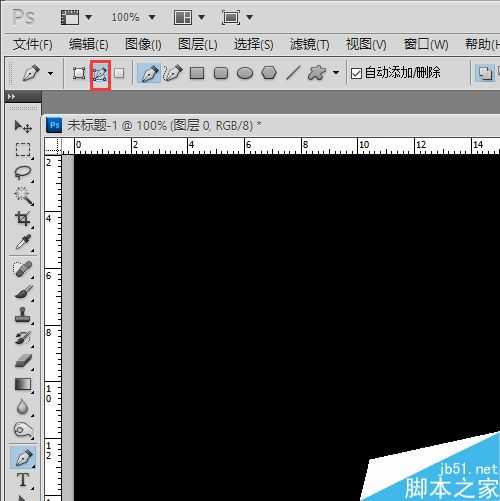This screenshot has width=500, height=501.
Task: Pick the Rounded Rectangle shape option
Action: pos(221,73)
